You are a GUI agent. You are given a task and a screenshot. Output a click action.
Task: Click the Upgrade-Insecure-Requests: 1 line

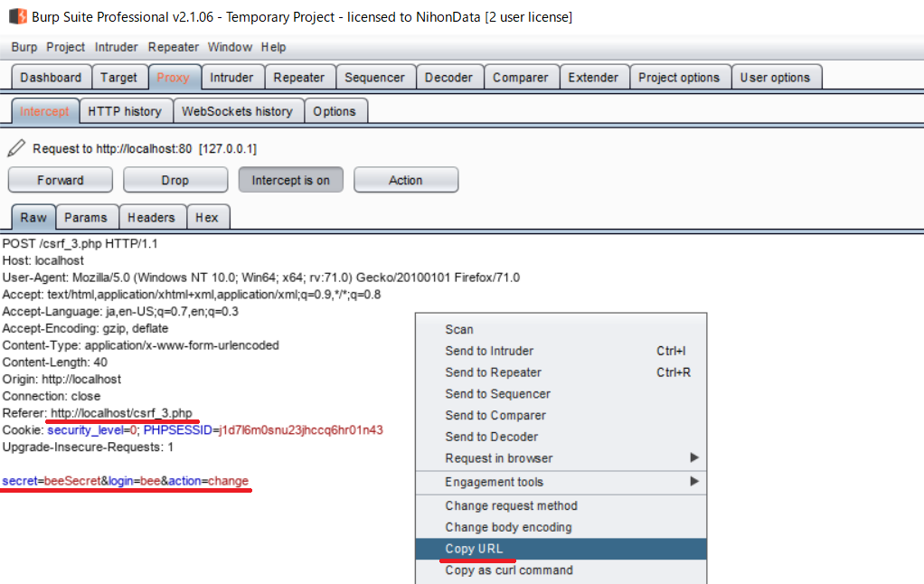point(88,447)
